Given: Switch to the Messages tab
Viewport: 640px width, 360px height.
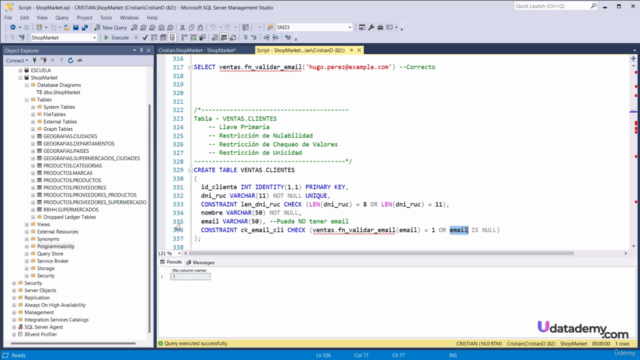Looking at the screenshot, I should tap(200, 262).
